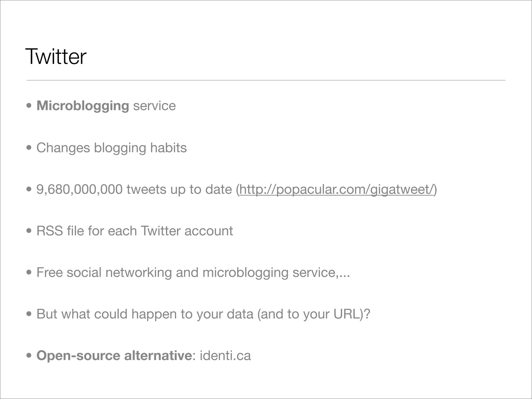Click the word service in first bullet
The width and height of the screenshot is (532, 399).
pyautogui.click(x=154, y=106)
